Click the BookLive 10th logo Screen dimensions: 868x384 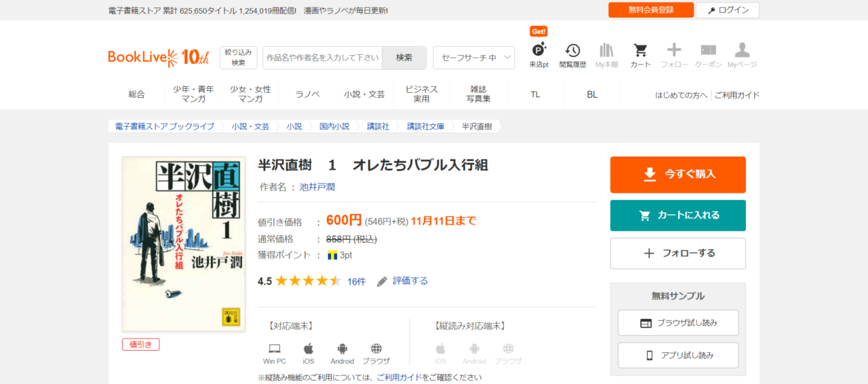click(159, 58)
